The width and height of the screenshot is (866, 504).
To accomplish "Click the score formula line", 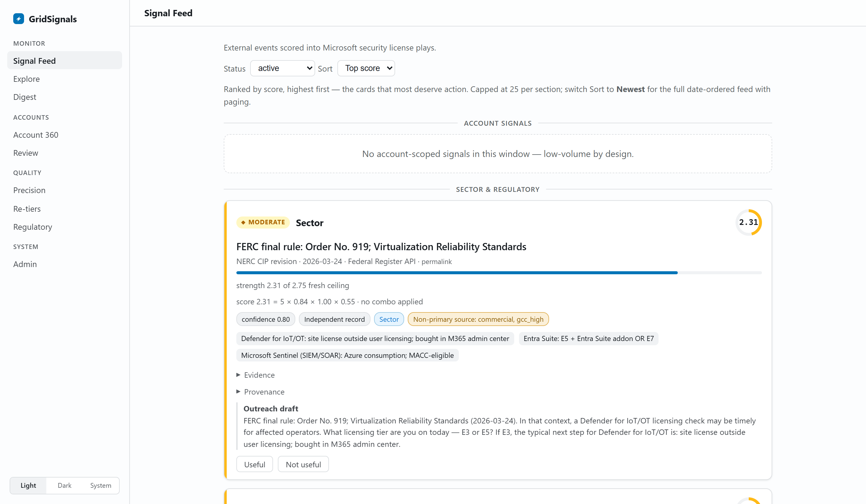I will [330, 302].
